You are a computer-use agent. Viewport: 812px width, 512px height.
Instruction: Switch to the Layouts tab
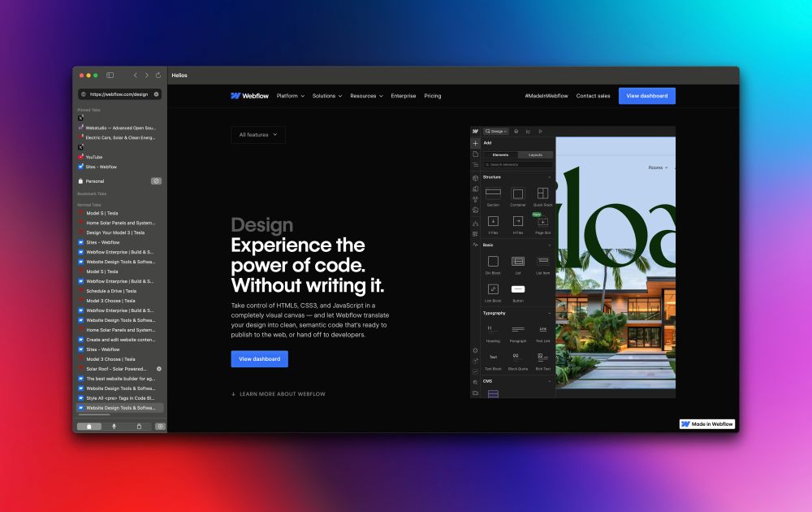[535, 155]
